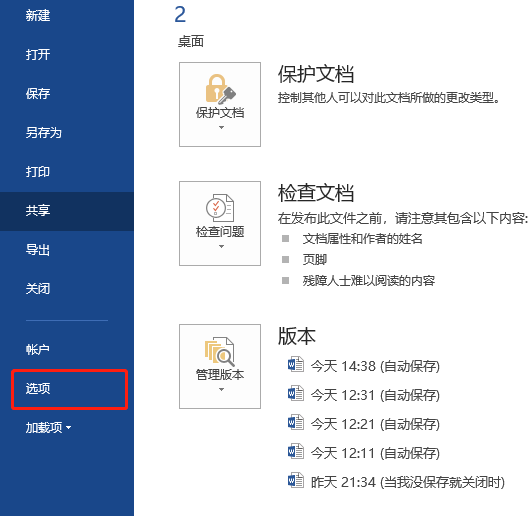
Task: Open the 今天 12:31 (自动保存) version
Action: 375,395
